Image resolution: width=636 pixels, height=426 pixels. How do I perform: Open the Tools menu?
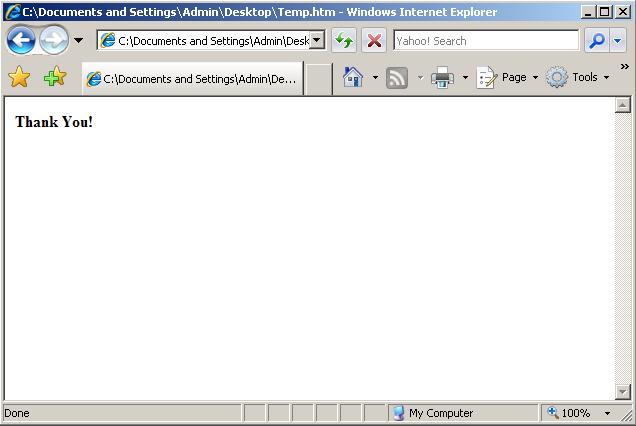pyautogui.click(x=577, y=78)
